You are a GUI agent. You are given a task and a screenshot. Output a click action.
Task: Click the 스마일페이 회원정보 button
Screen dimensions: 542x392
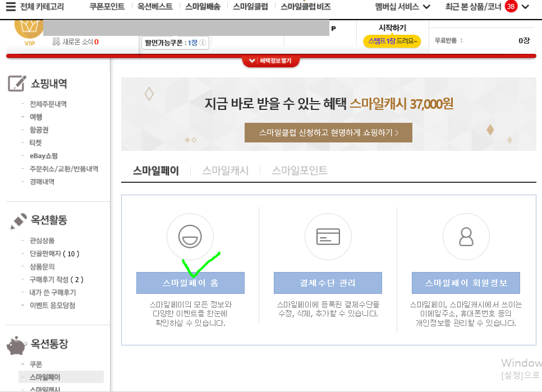[466, 283]
